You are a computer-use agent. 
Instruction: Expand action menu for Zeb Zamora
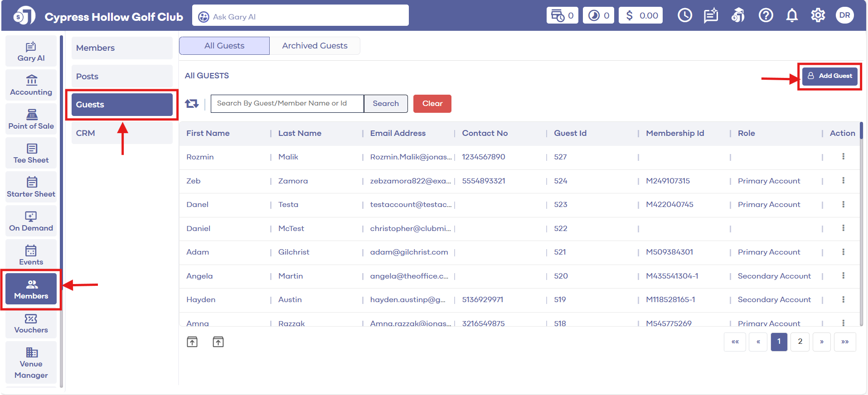[x=843, y=181]
